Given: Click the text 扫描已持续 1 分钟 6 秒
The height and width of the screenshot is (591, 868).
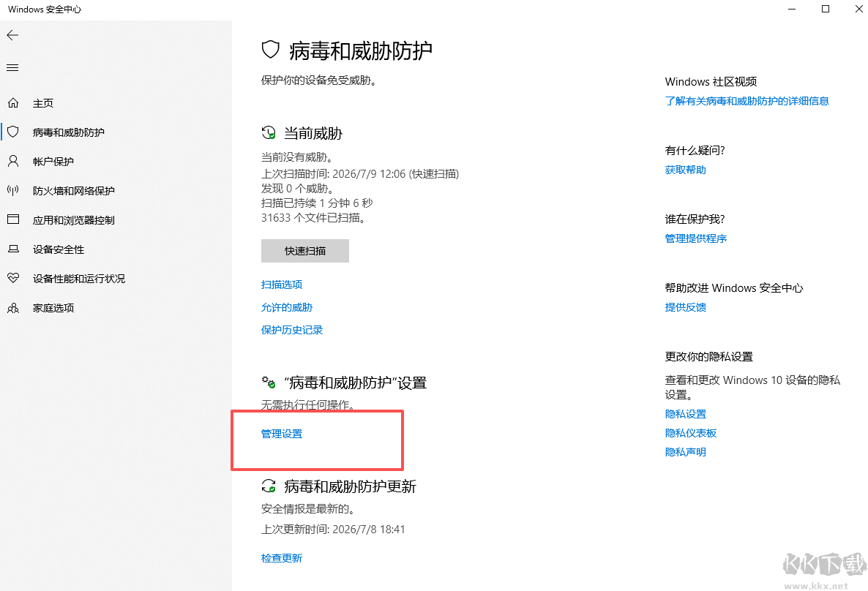Looking at the screenshot, I should pos(317,203).
